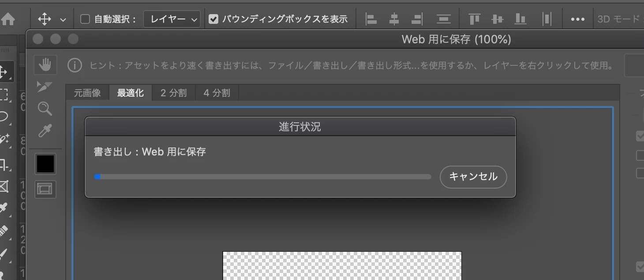Image resolution: width=644 pixels, height=280 pixels.
Task: Click the black eyedropper color swatch
Action: [45, 164]
